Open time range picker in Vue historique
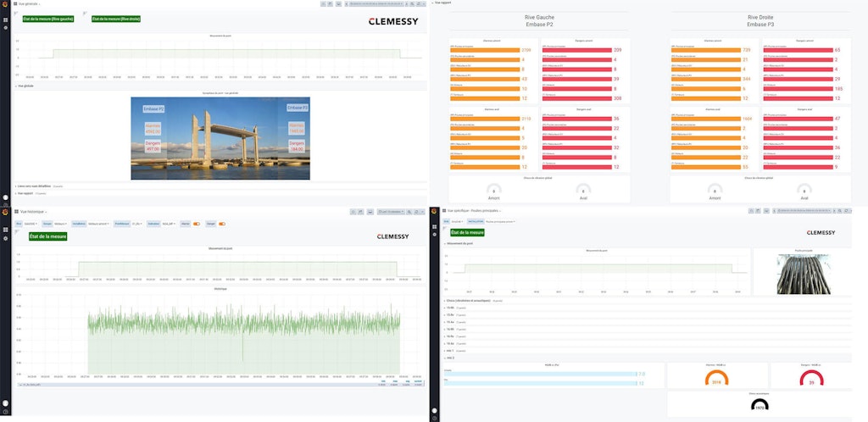This screenshot has width=868, height=422. 391,212
